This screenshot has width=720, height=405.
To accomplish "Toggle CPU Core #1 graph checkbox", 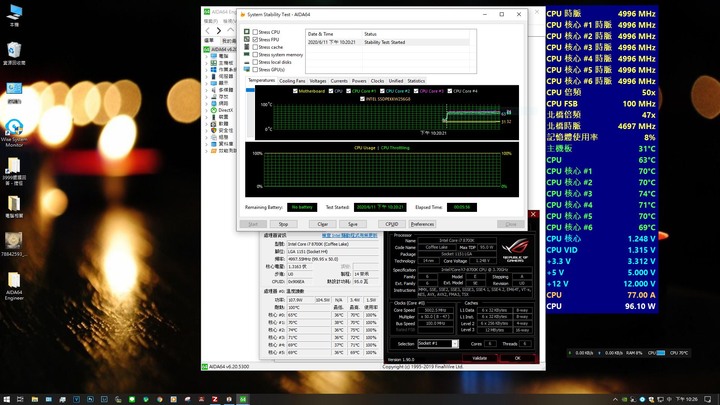I will click(348, 91).
